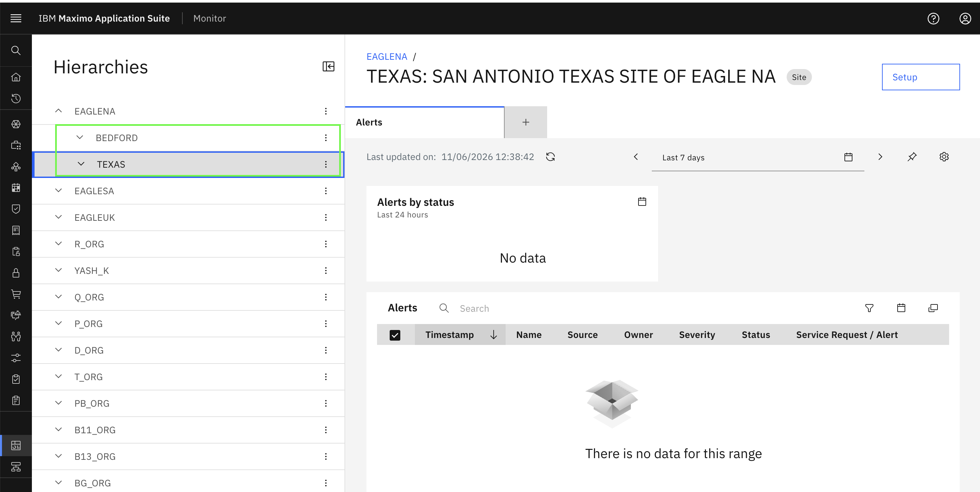Expand the EAGLESA hierarchy
The image size is (980, 492).
(x=58, y=191)
